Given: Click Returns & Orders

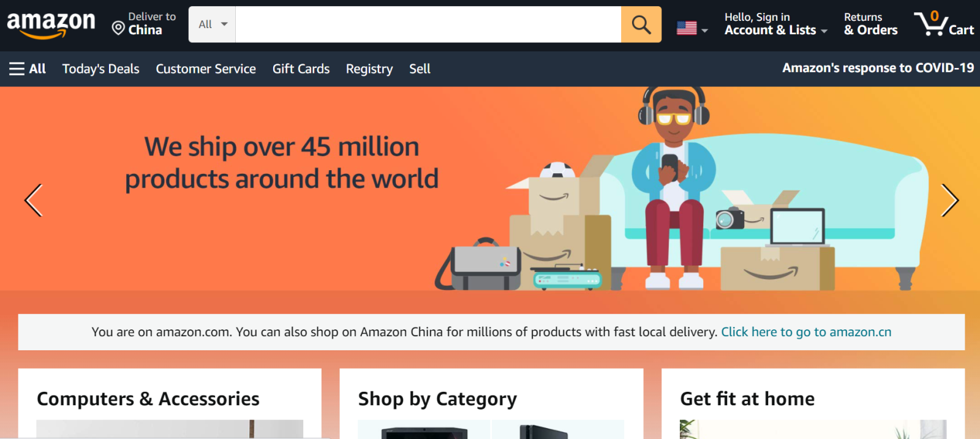Looking at the screenshot, I should (870, 24).
